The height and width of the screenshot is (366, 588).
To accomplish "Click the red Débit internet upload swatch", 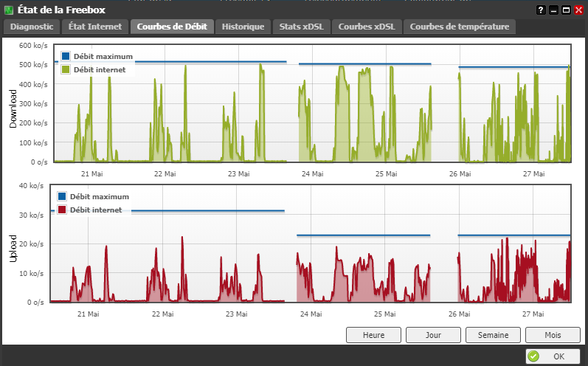I will click(x=62, y=210).
